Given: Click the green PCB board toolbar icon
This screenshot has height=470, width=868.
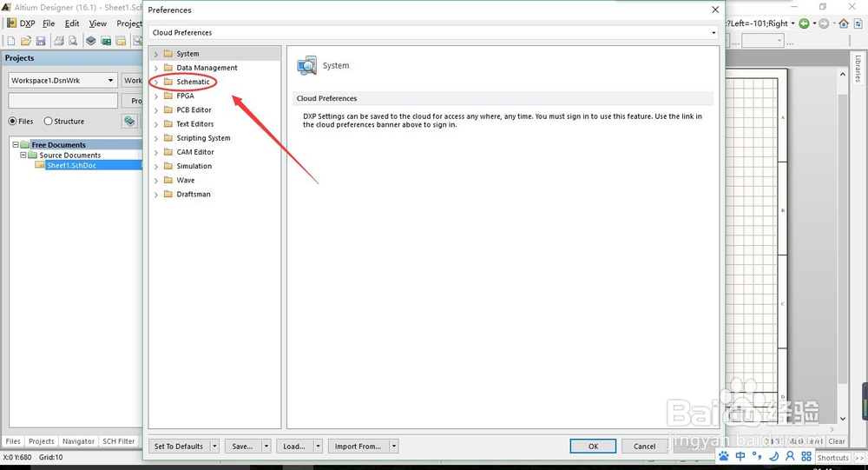Looking at the screenshot, I should click(x=106, y=41).
